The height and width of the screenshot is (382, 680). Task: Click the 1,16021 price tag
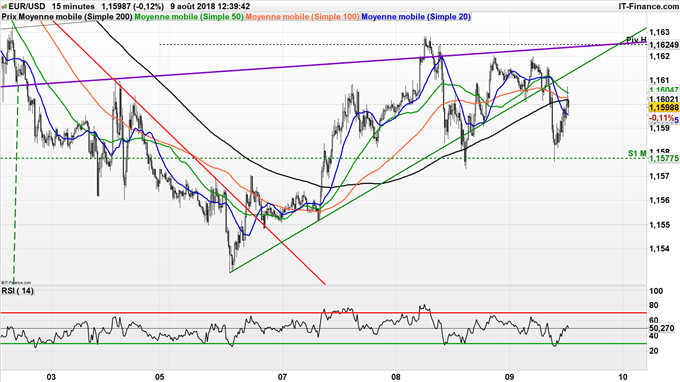click(x=664, y=99)
